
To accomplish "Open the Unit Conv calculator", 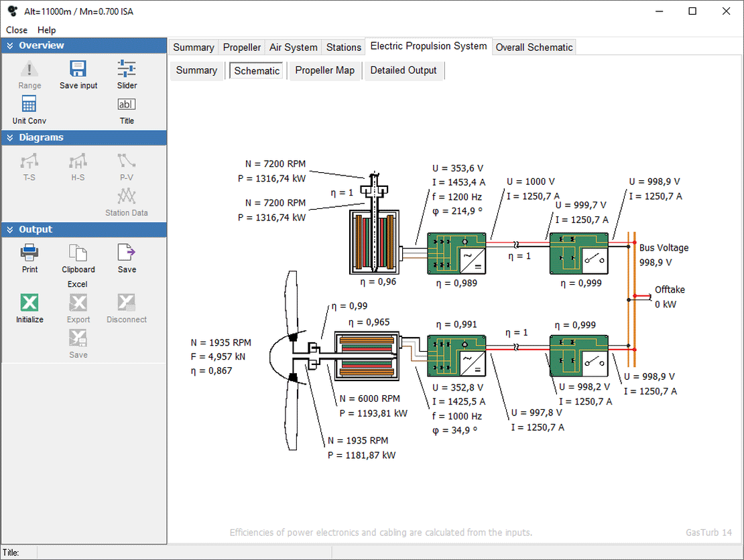I will [x=29, y=105].
